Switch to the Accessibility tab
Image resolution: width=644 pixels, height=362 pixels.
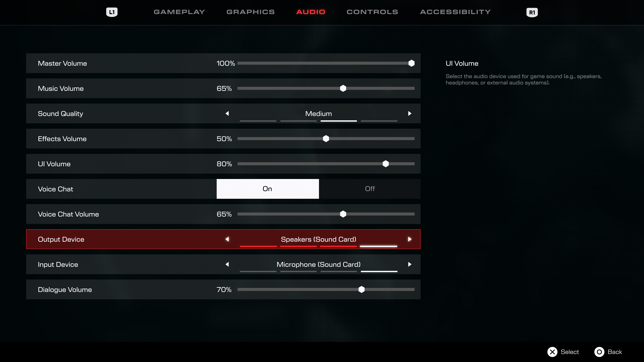pos(455,12)
